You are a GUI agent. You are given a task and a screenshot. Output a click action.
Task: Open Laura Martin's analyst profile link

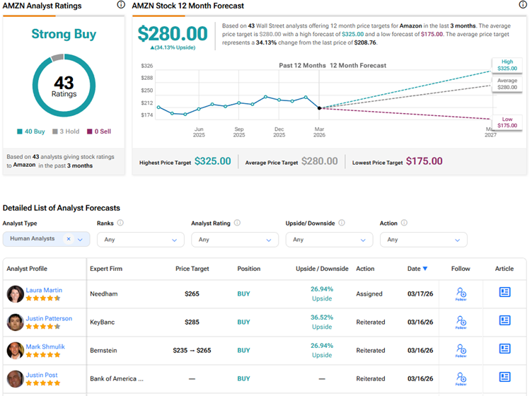click(44, 290)
